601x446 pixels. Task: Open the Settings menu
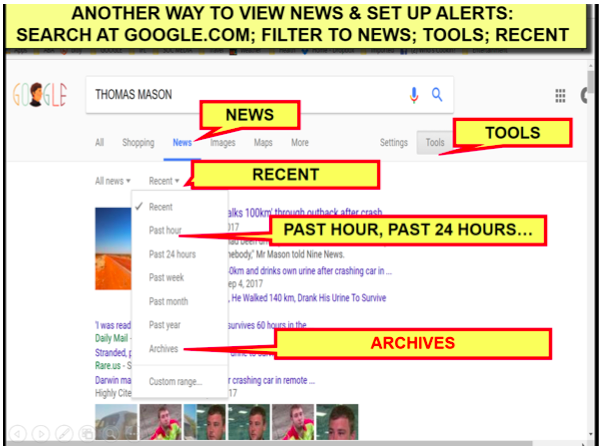[394, 143]
